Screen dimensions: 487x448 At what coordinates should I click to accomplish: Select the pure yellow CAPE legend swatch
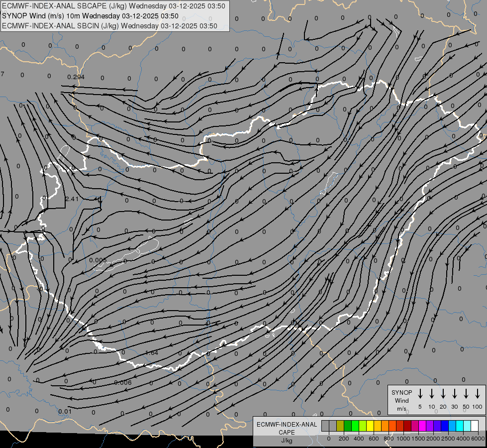(x=370, y=426)
